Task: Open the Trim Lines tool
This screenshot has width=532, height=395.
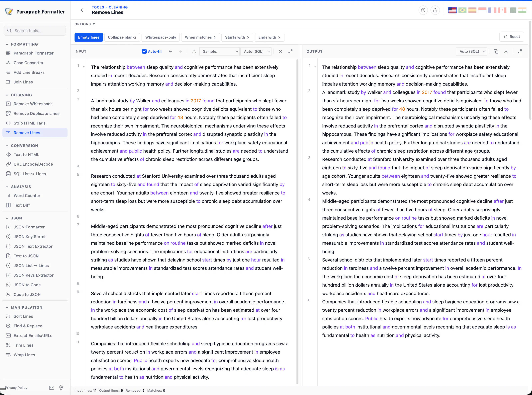Action: [35, 345]
